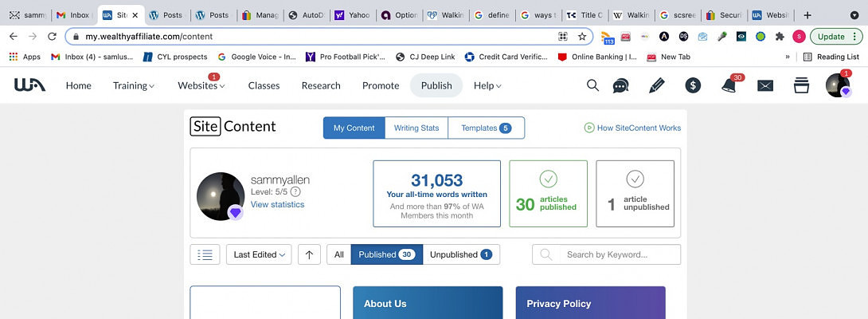Image resolution: width=868 pixels, height=319 pixels.
Task: Open the notifications bell icon
Action: (729, 86)
